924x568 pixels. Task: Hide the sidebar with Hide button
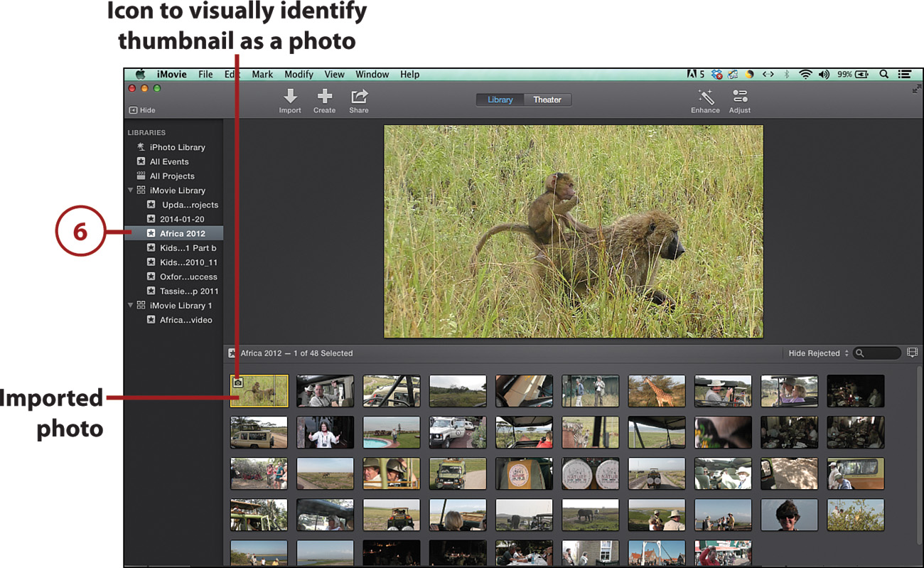point(142,110)
